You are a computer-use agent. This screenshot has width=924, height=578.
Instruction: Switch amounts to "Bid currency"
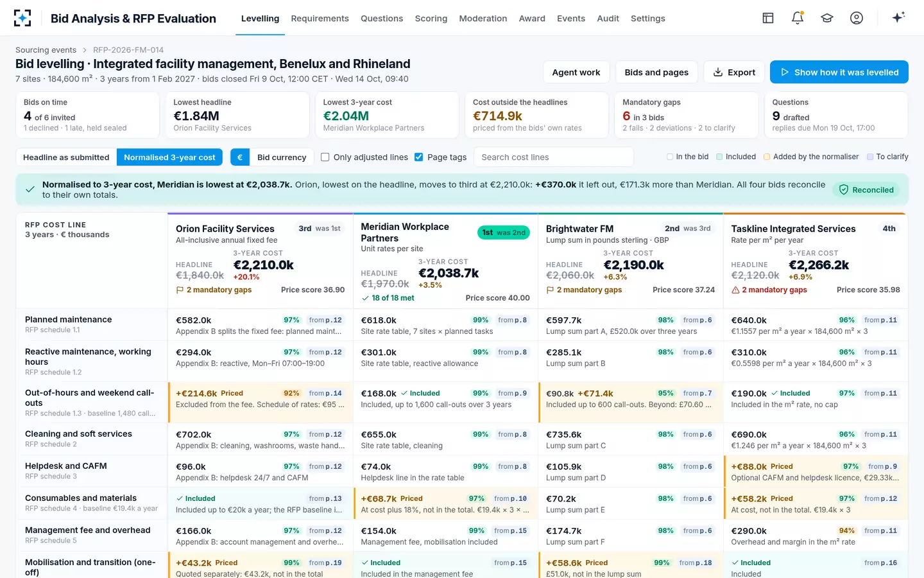click(x=282, y=157)
